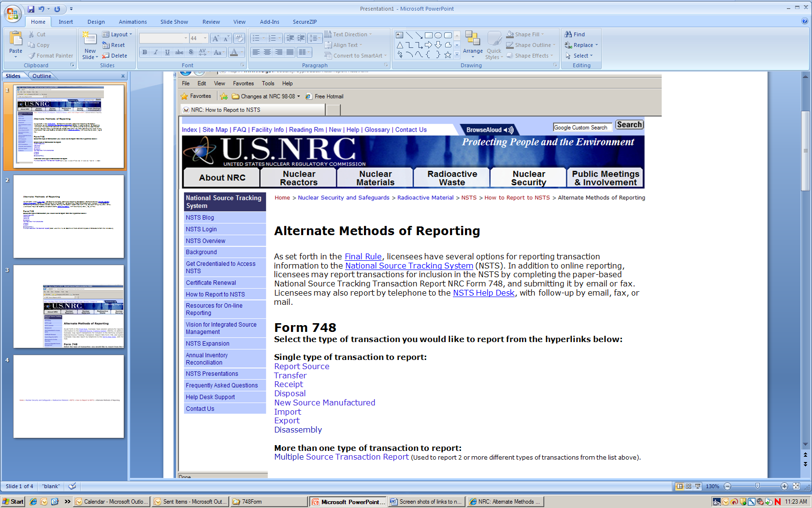
Task: Click the Undo arrow icon
Action: pyautogui.click(x=42, y=9)
